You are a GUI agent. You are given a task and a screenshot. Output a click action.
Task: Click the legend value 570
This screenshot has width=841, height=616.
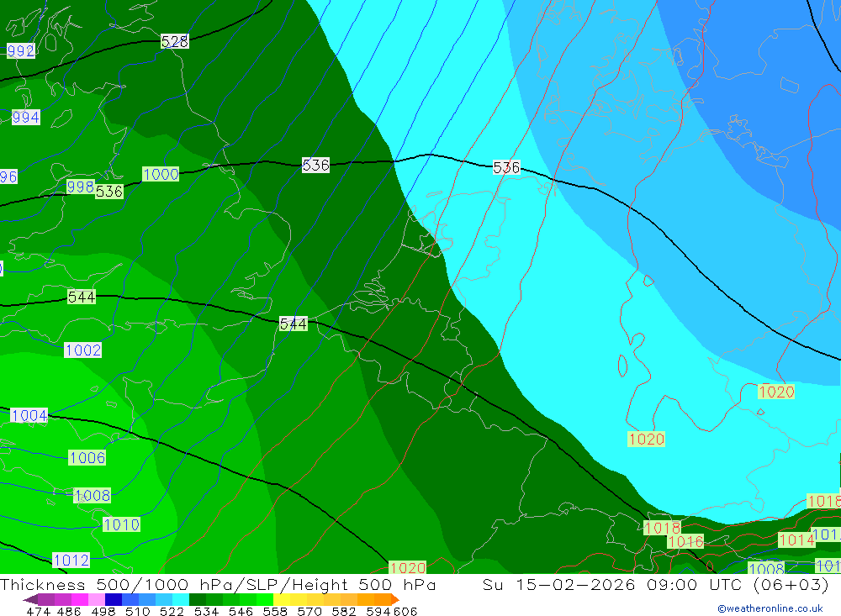point(309,611)
